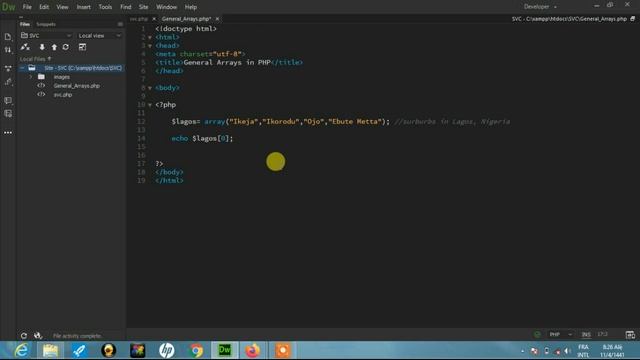640x360 pixels.
Task: Open the Edit menu
Action: point(44,7)
